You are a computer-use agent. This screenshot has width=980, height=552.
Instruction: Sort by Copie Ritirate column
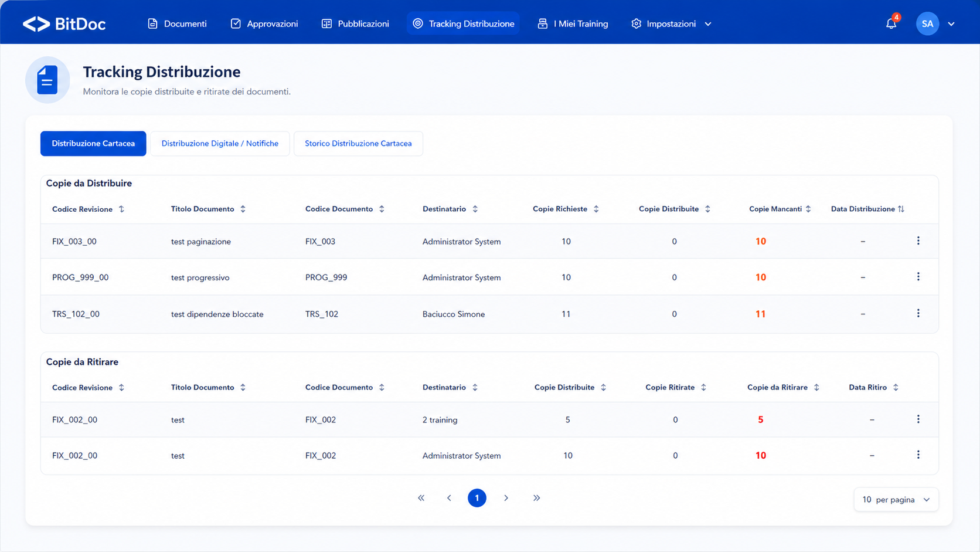coord(703,388)
